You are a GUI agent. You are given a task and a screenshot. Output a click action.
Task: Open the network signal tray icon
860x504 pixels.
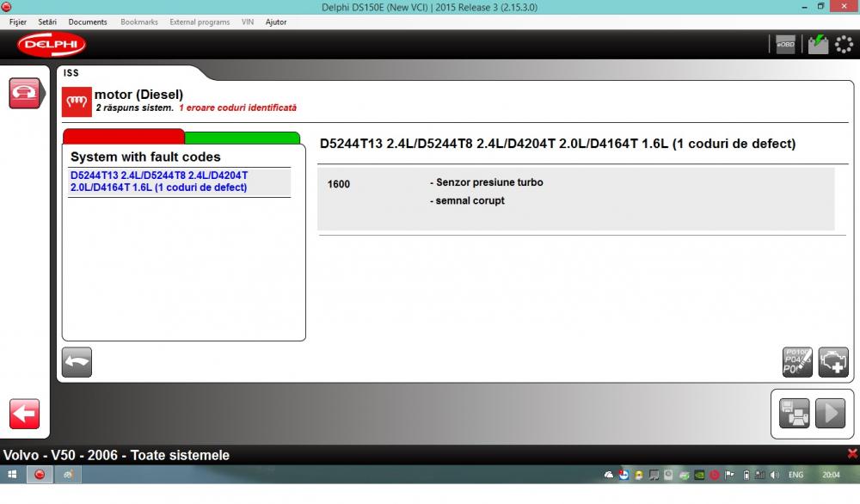[759, 475]
